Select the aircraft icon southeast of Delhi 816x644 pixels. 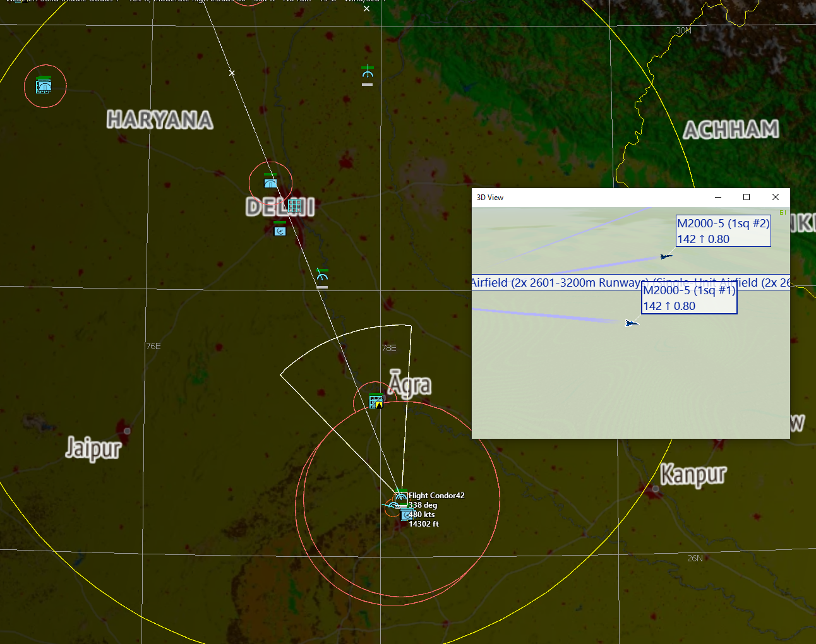coord(322,278)
